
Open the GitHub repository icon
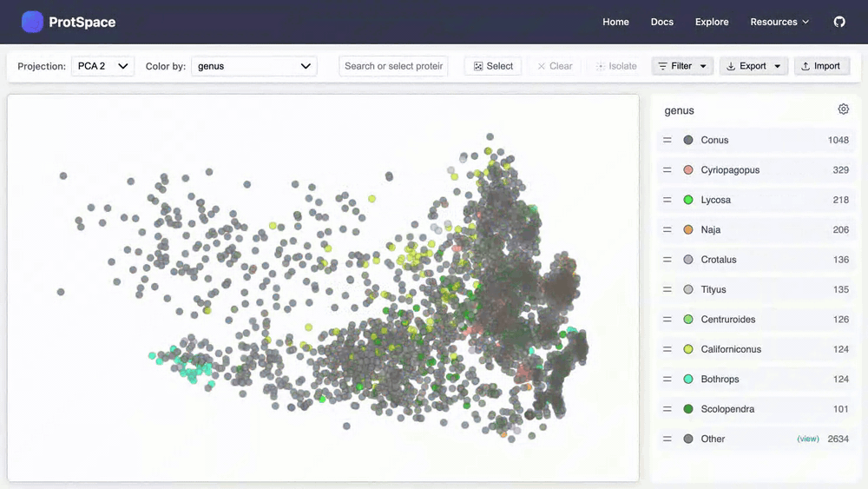coord(839,22)
